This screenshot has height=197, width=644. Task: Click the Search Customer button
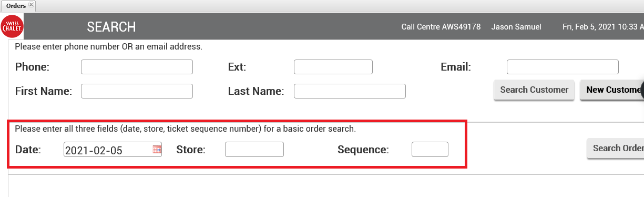click(x=534, y=90)
